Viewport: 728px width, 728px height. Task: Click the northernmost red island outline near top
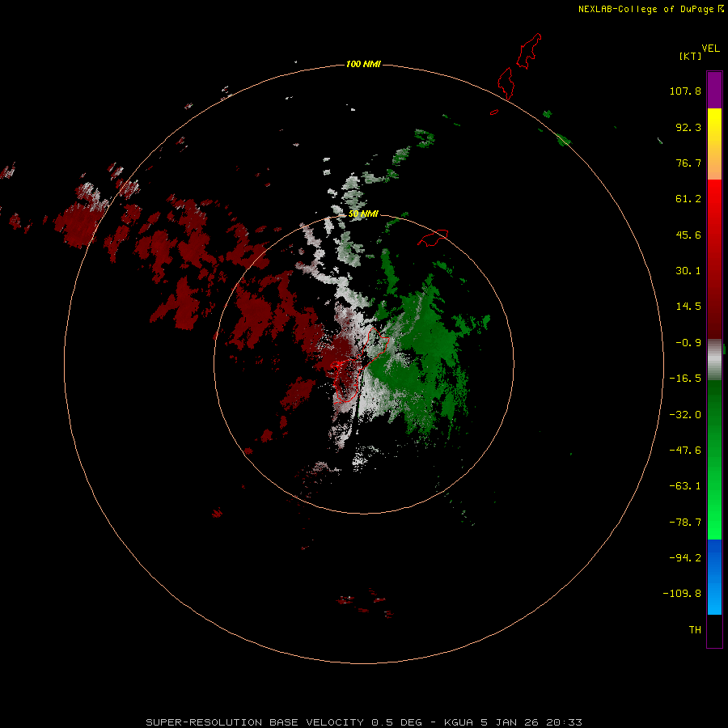click(529, 51)
